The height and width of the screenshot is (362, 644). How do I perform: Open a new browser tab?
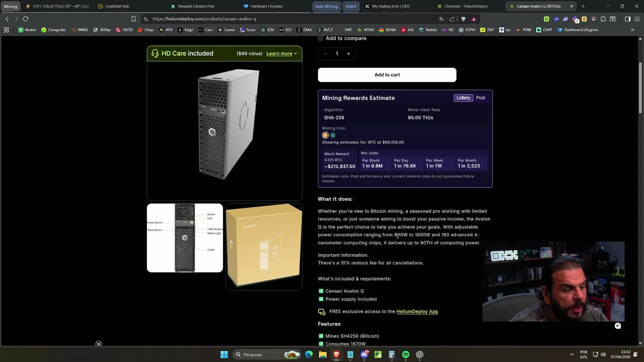point(583,7)
